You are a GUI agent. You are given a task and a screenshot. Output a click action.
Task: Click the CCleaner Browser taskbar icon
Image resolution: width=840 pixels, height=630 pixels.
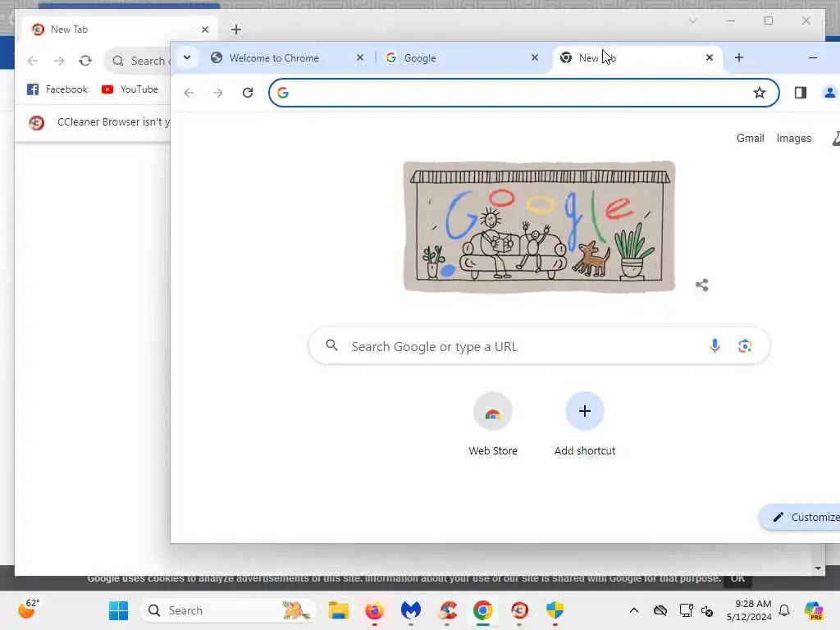[519, 610]
